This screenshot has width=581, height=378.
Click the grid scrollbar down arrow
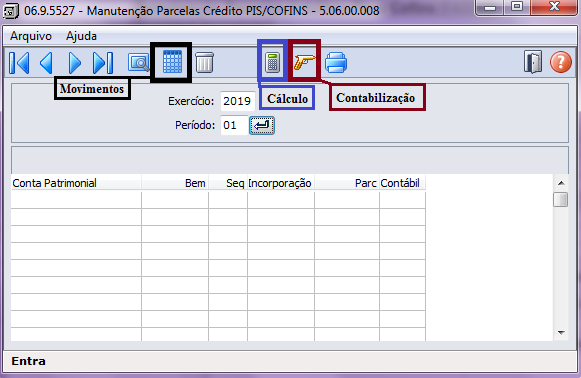coord(561,333)
